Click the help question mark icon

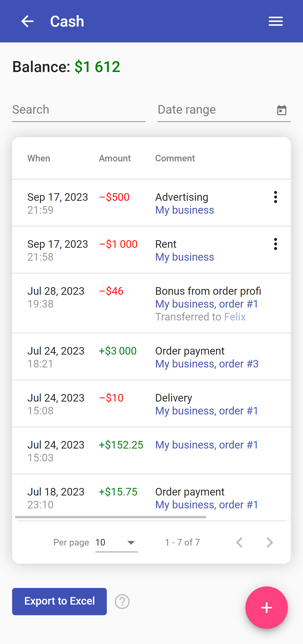click(x=122, y=602)
